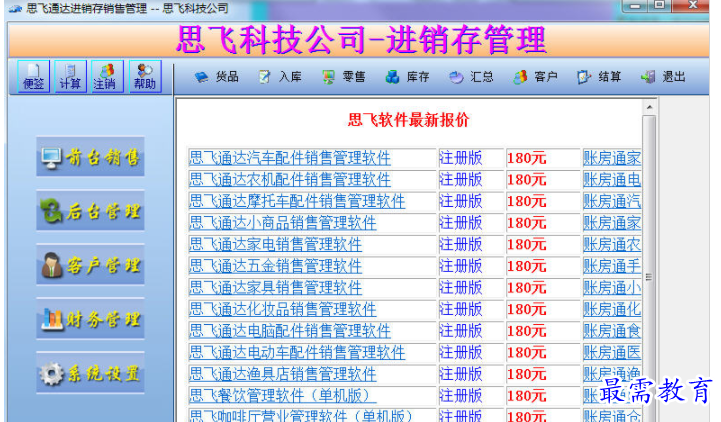Viewport: 721px width, 422px height.
Task: Open the 账房通农 link in the 家电 row
Action: click(612, 245)
